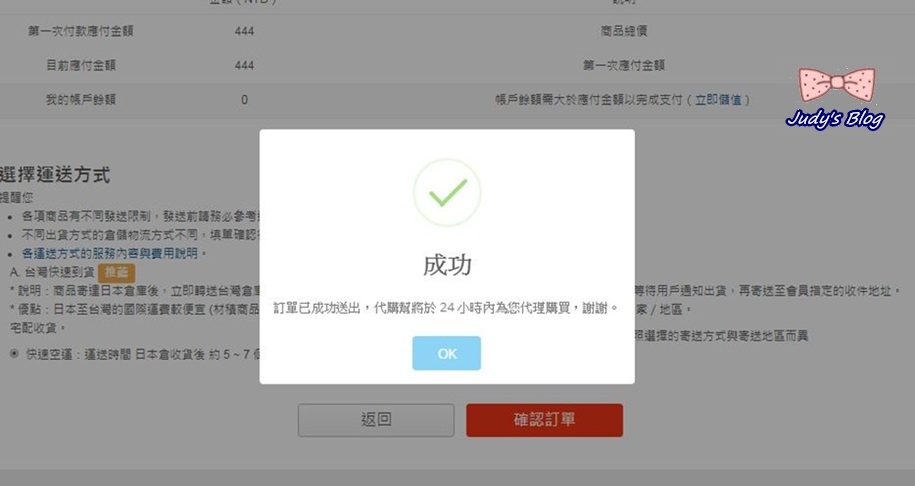Viewport: 915px width, 486px height.
Task: Click the pink bow logo icon
Action: coord(837,85)
